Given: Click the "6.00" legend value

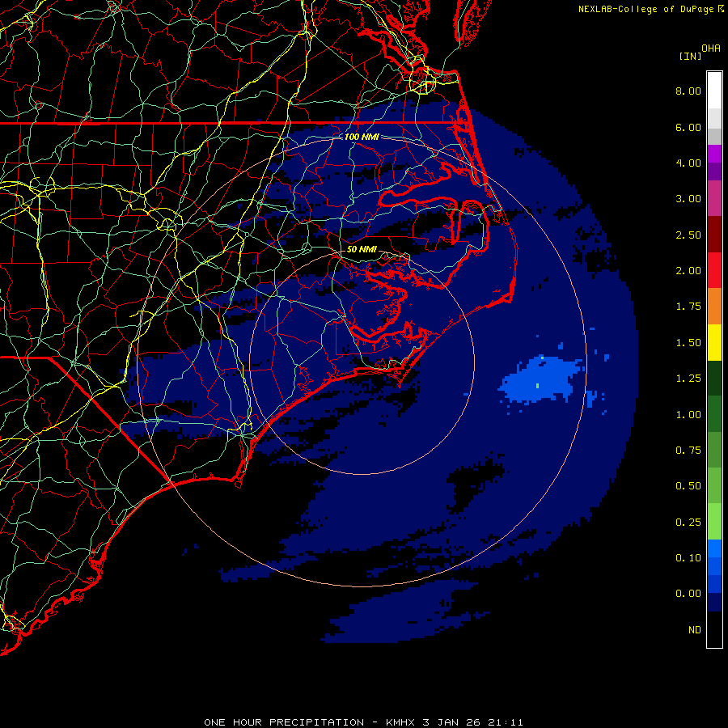Looking at the screenshot, I should tap(688, 127).
